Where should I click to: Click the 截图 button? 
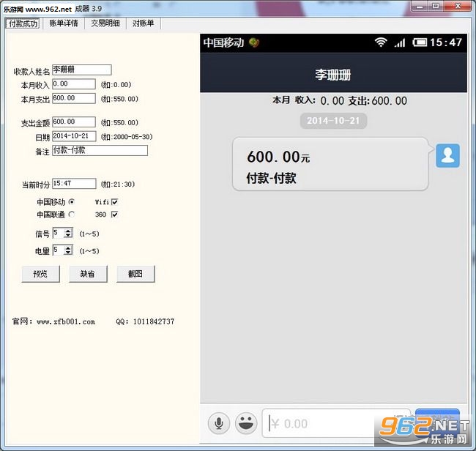click(135, 274)
